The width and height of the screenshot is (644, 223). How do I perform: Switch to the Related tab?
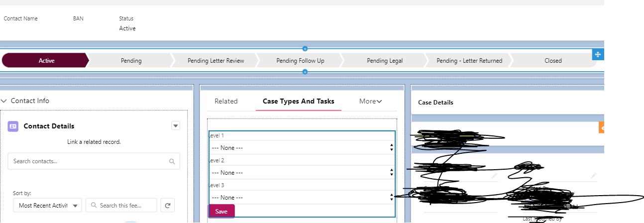(x=226, y=101)
